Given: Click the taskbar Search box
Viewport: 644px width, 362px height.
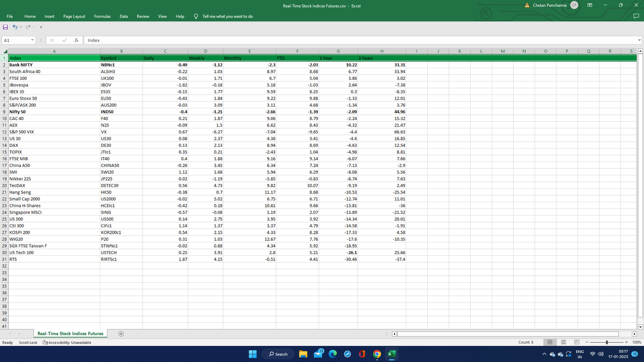Looking at the screenshot, I should pos(278,354).
